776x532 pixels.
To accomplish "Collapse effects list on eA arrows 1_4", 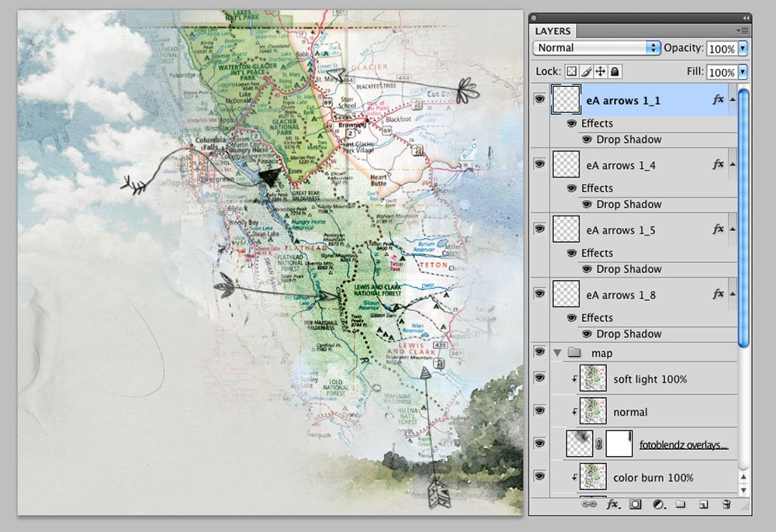I will point(733,164).
